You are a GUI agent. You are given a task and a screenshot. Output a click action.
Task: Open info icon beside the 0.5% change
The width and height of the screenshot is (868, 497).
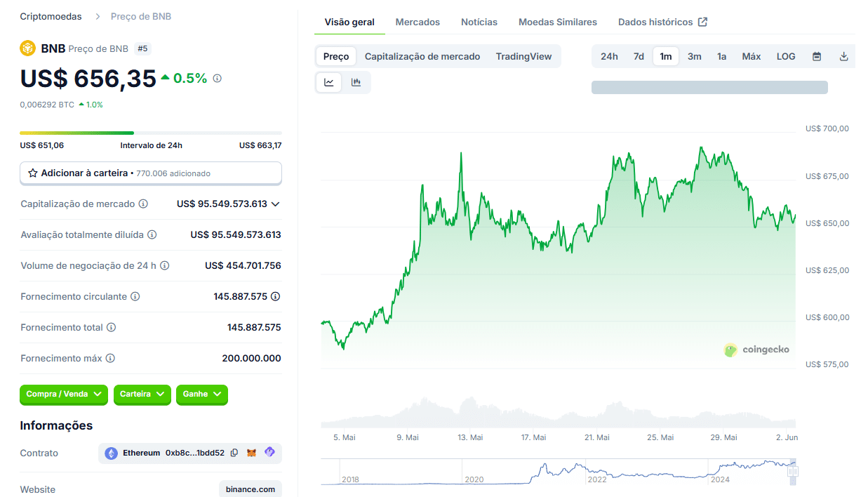click(218, 79)
